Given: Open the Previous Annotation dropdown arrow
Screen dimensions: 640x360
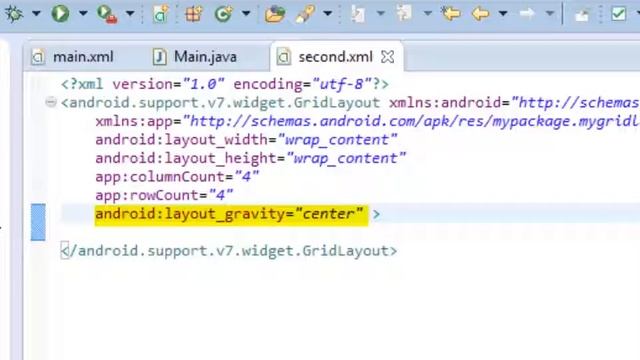Looking at the screenshot, I should (427, 13).
